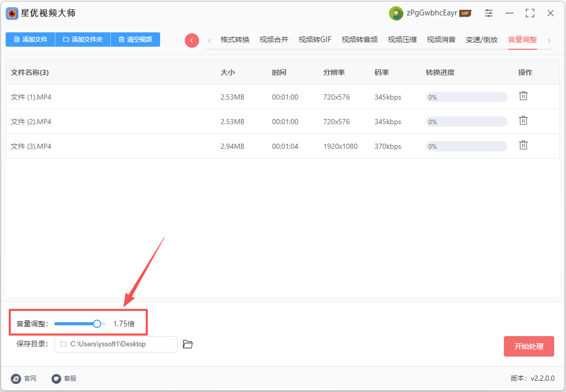Click the username zPgGwbhcEayr
The height and width of the screenshot is (392, 566).
pos(432,13)
